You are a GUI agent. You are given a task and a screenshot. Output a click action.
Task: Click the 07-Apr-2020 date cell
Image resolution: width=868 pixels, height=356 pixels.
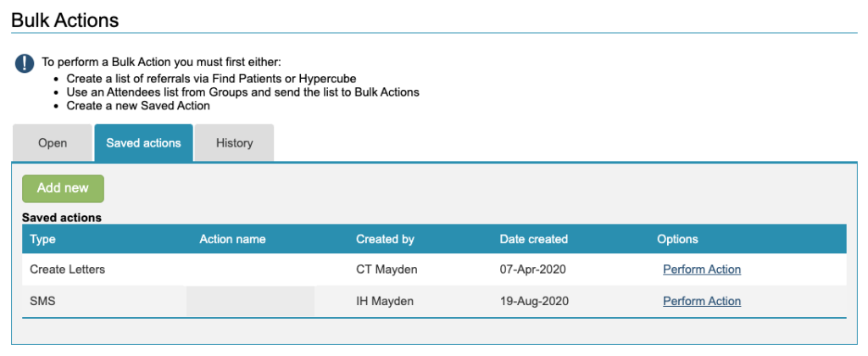point(532,270)
